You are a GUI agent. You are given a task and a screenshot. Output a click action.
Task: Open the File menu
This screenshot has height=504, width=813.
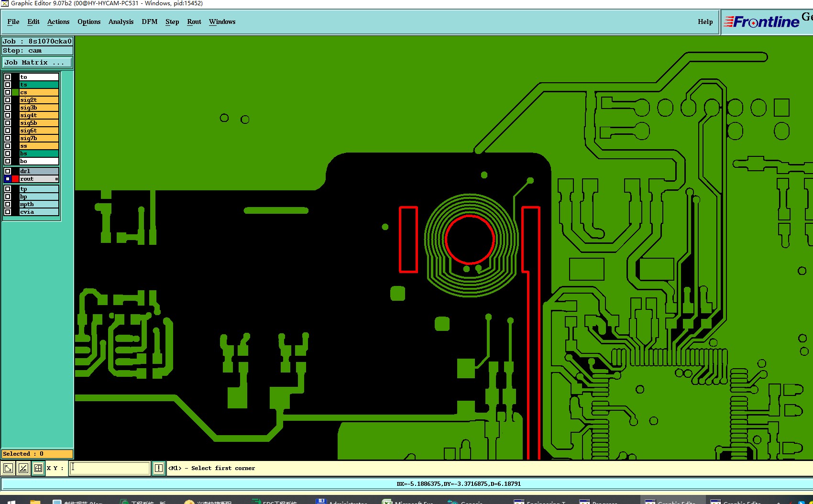[x=13, y=22]
